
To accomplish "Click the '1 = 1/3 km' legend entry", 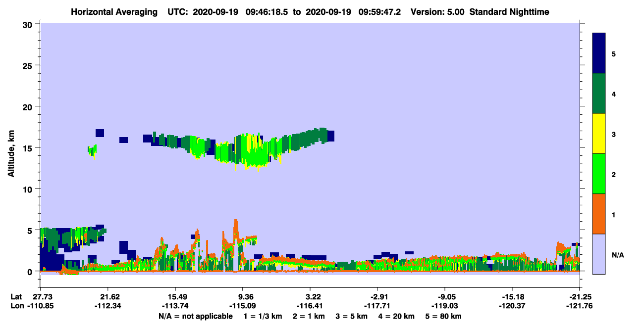I will (x=263, y=316).
